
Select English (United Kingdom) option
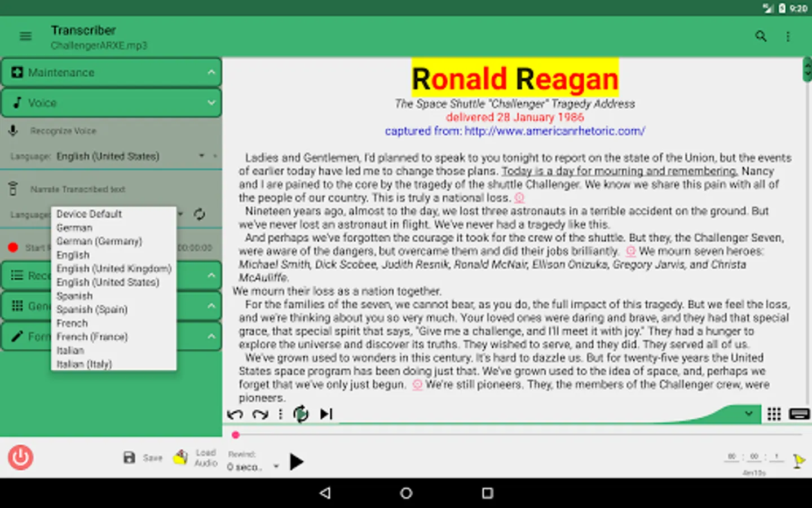coord(114,268)
